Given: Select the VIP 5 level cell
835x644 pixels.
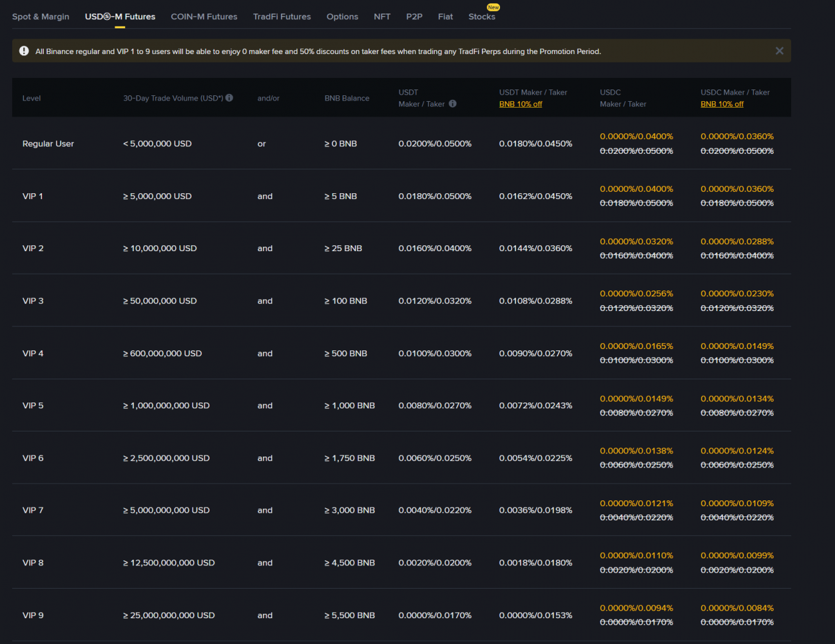Looking at the screenshot, I should click(34, 406).
